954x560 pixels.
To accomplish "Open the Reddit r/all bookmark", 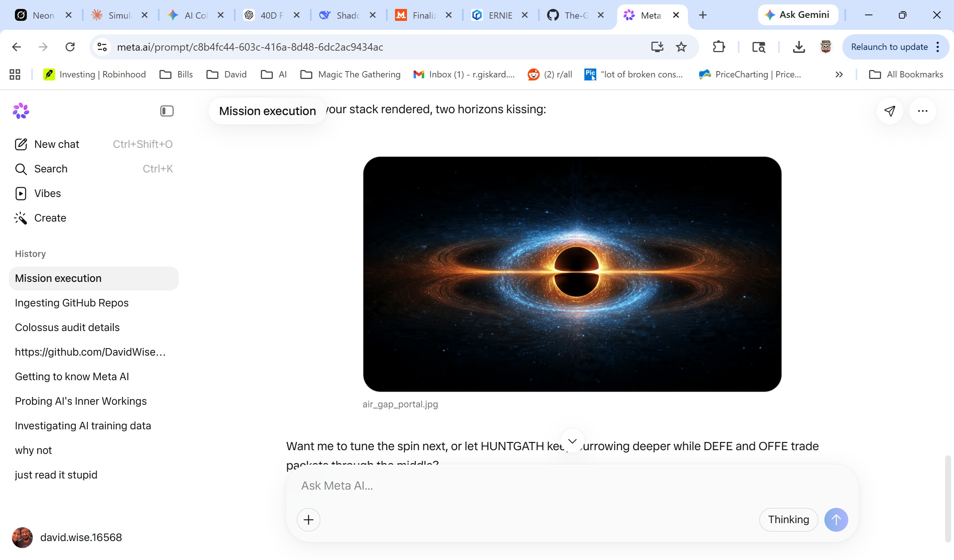I will click(550, 74).
